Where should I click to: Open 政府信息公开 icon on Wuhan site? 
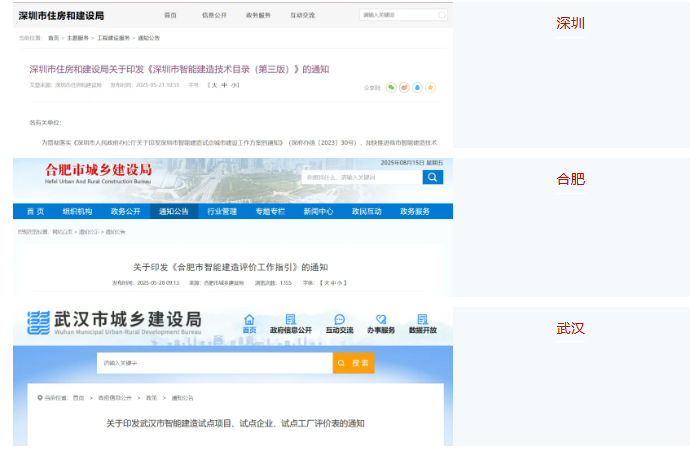(291, 323)
